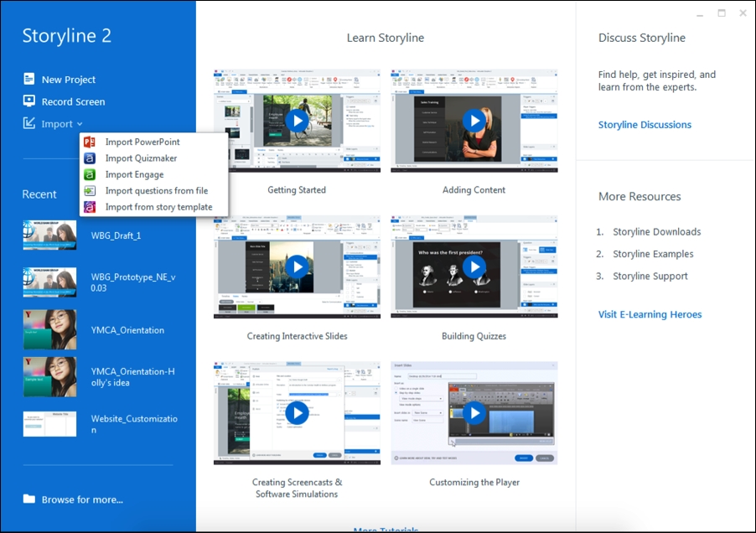Maximize the Storyline window
756x533 pixels.
pyautogui.click(x=722, y=13)
